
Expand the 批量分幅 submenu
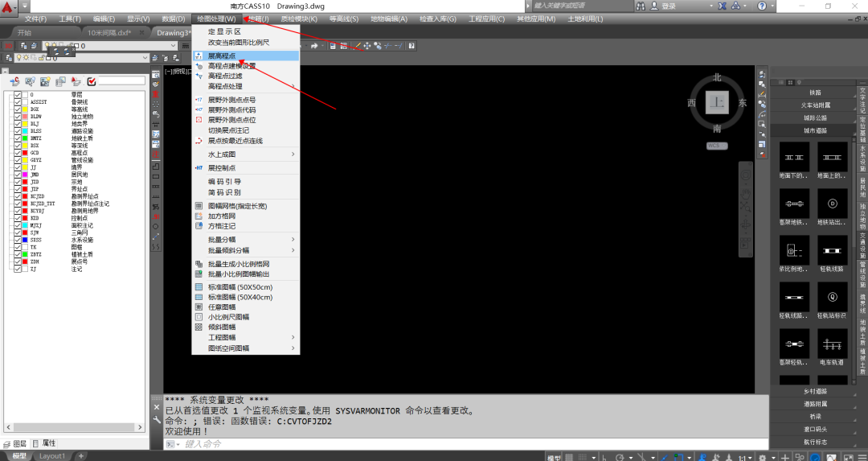coord(246,240)
